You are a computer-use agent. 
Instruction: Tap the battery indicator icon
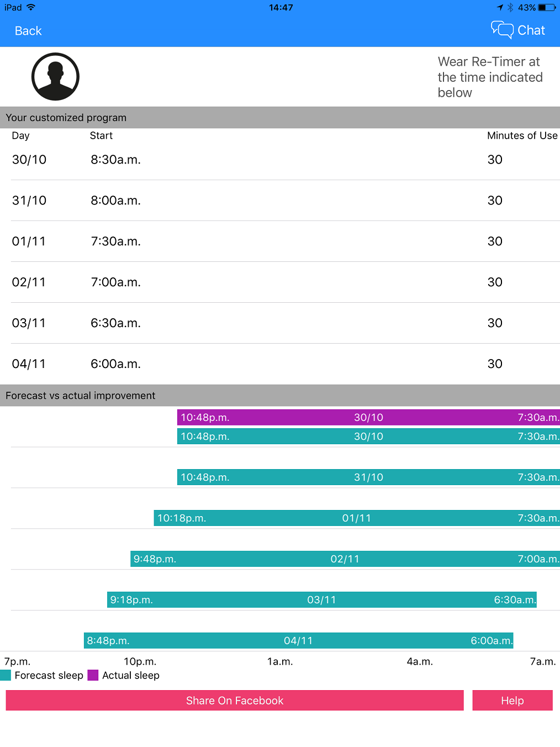point(547,7)
